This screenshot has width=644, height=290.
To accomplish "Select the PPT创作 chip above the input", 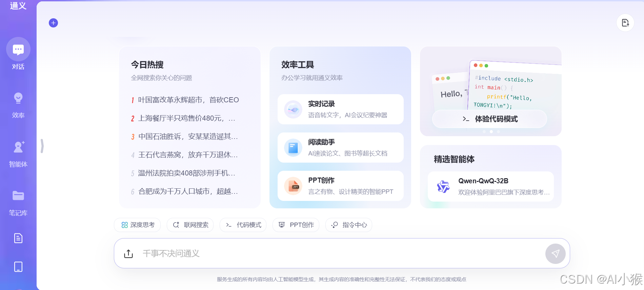I will pyautogui.click(x=296, y=225).
